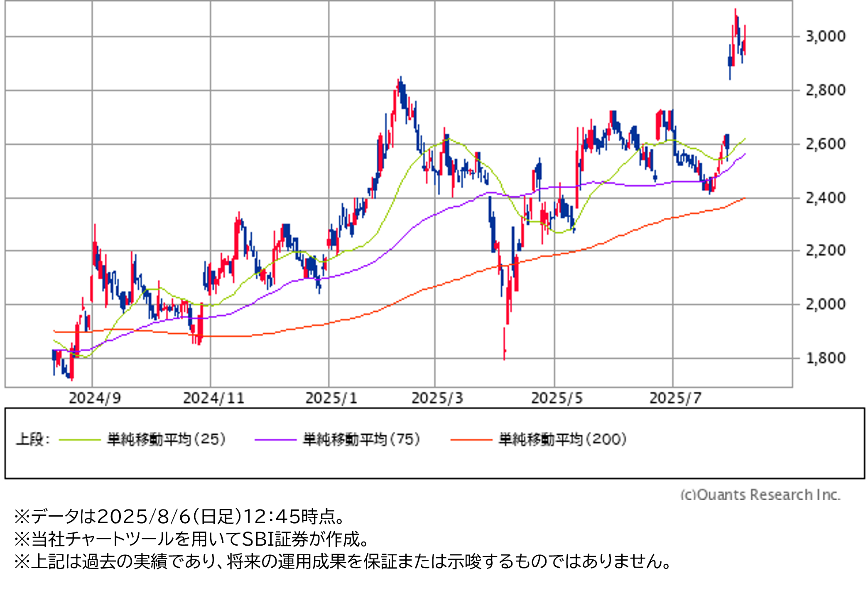
Task: Click the 3,000 price axis label
Action: 825,37
